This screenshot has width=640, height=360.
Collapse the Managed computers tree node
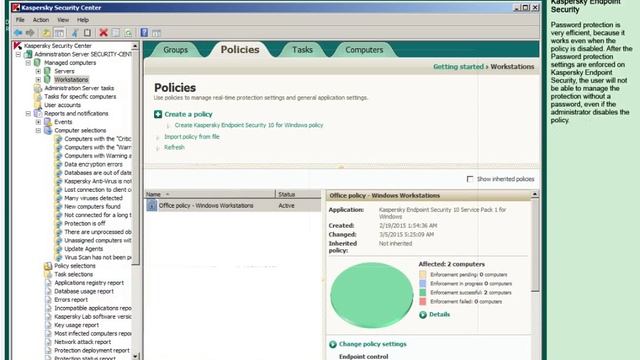(28, 62)
